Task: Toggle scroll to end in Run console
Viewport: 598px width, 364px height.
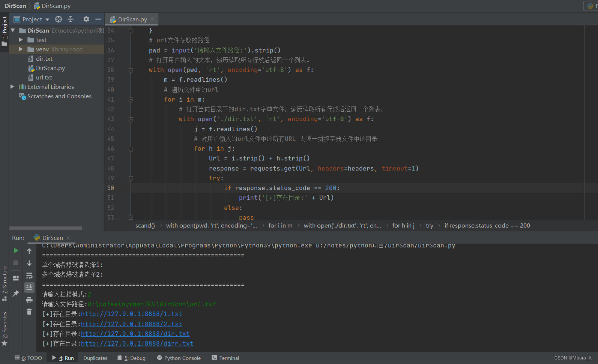Action: 29,288
